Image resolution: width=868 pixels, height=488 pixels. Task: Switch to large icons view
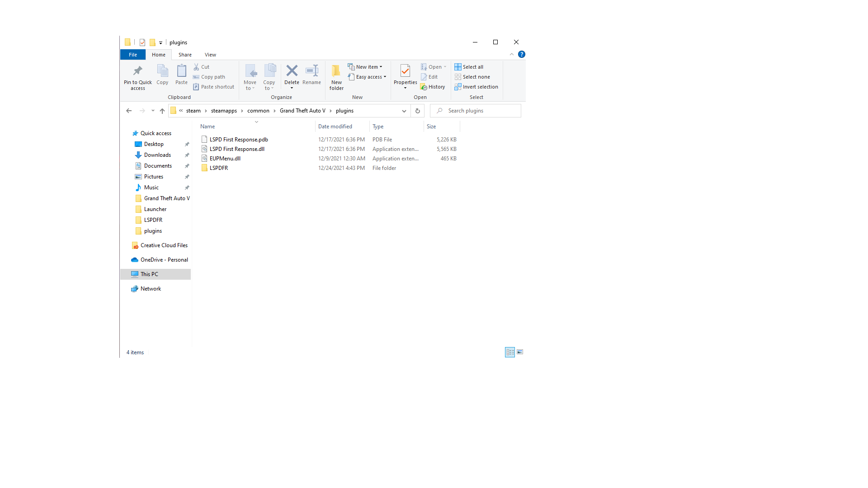520,352
